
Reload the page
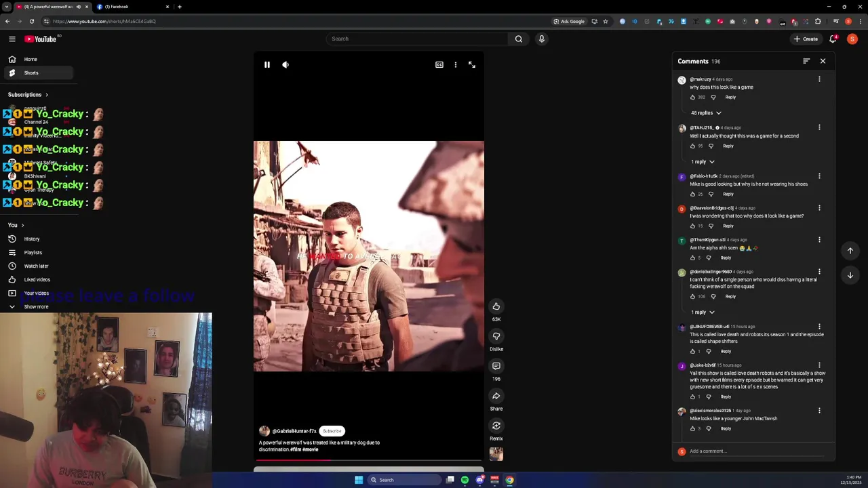tap(31, 21)
